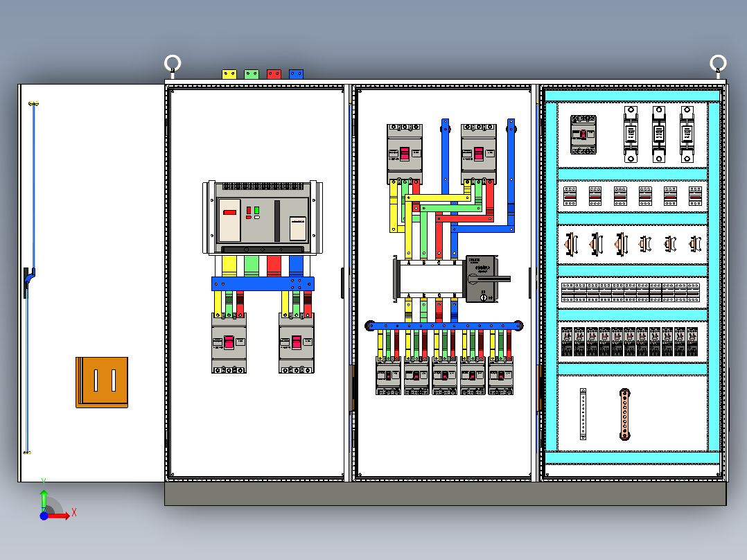Pick the green busbar terminal on cabinet top
Viewport: 747px width, 560px height.
[x=252, y=74]
